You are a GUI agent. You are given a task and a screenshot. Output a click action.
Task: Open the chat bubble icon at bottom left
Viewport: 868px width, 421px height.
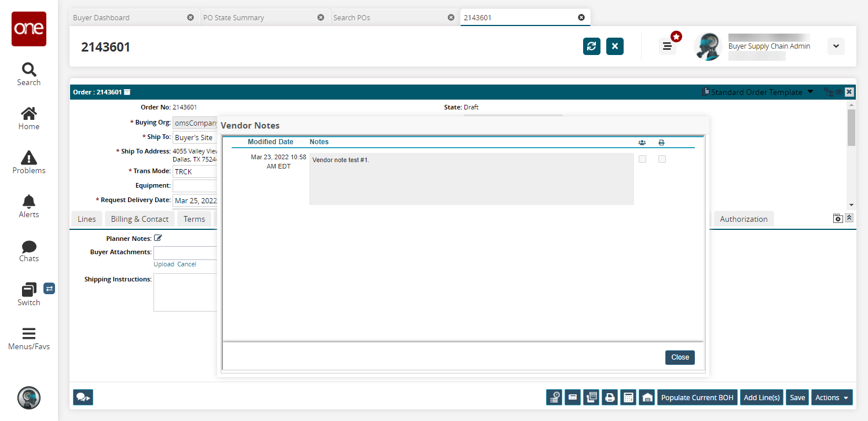coord(83,397)
